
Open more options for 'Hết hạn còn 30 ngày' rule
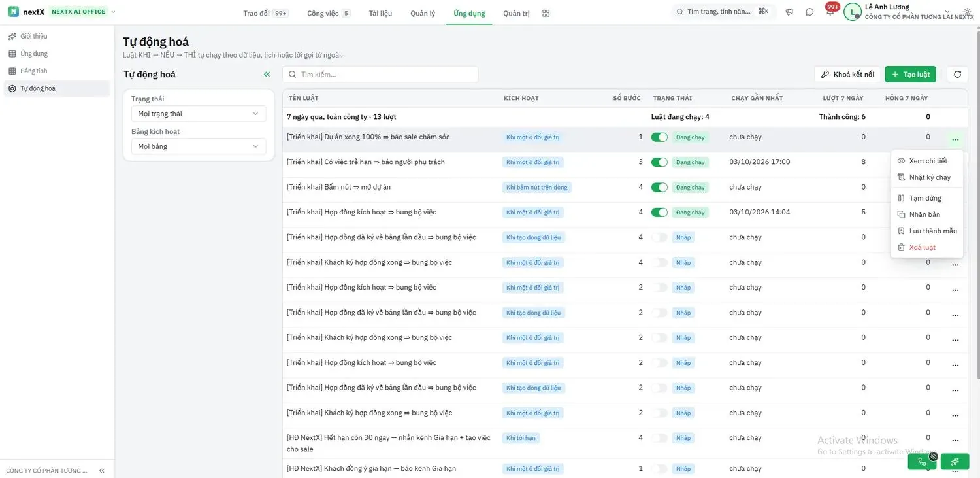[x=955, y=440]
